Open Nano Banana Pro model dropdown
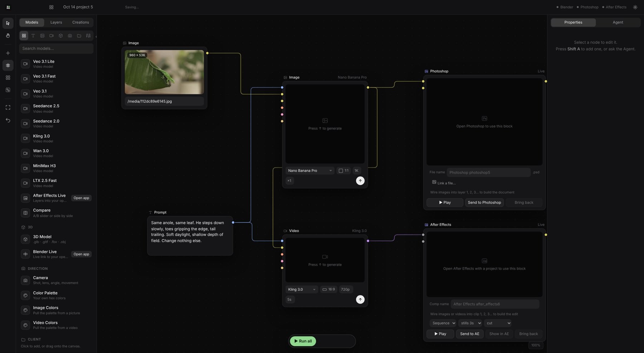Screen dimensions: 644x353 (310, 171)
